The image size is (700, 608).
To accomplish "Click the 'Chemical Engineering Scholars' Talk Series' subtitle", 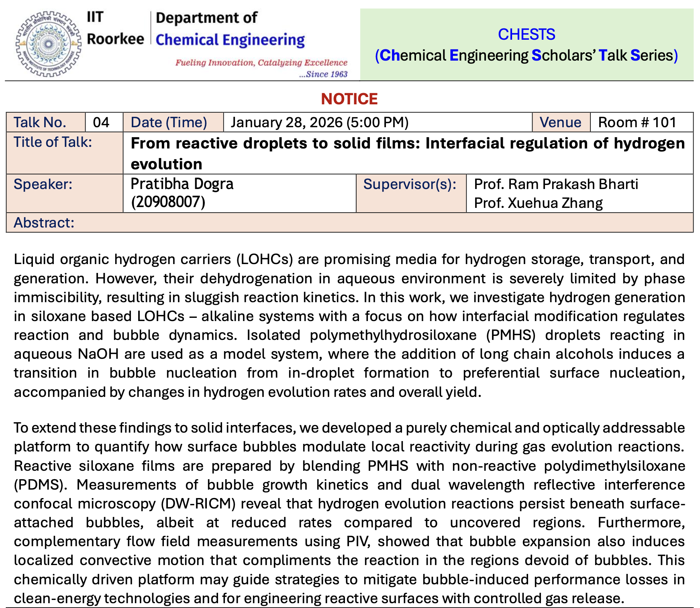I will coord(526,55).
